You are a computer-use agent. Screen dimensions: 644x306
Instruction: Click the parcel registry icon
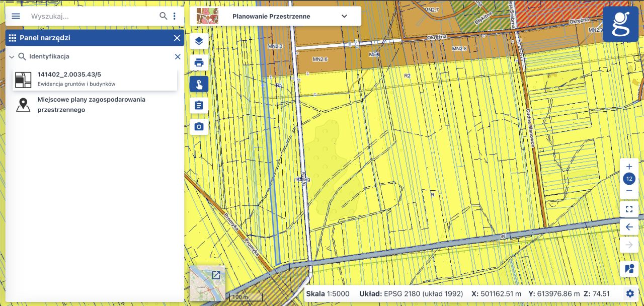23,80
